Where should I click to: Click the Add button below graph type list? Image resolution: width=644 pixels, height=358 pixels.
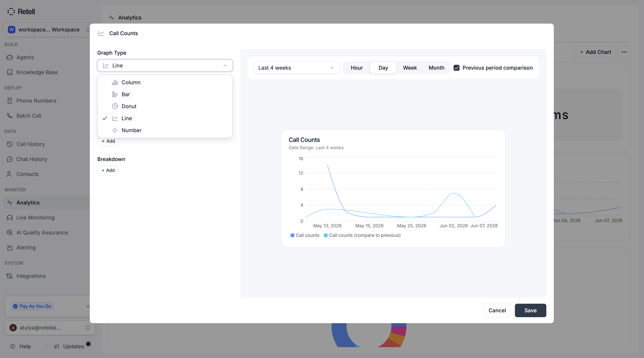point(108,141)
